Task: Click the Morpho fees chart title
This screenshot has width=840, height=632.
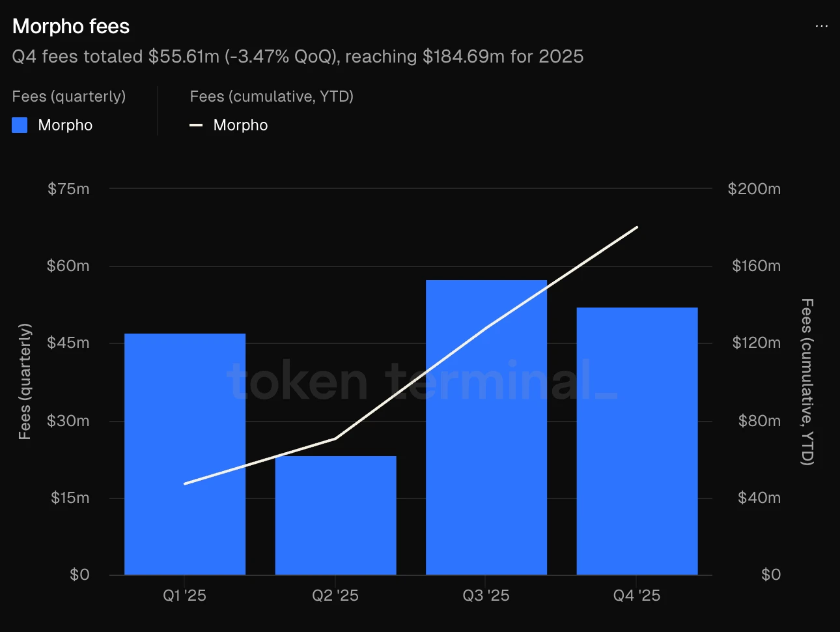Action: click(71, 26)
